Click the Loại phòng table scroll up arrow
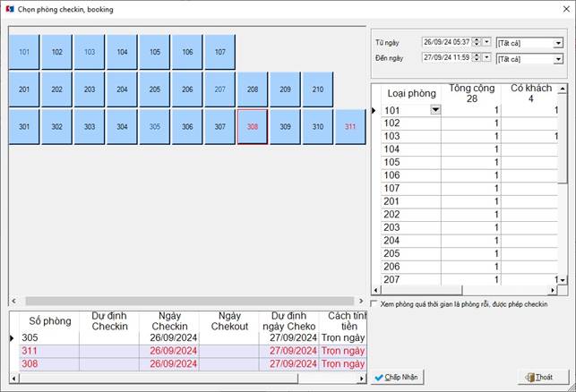The image size is (576, 392). click(x=563, y=89)
